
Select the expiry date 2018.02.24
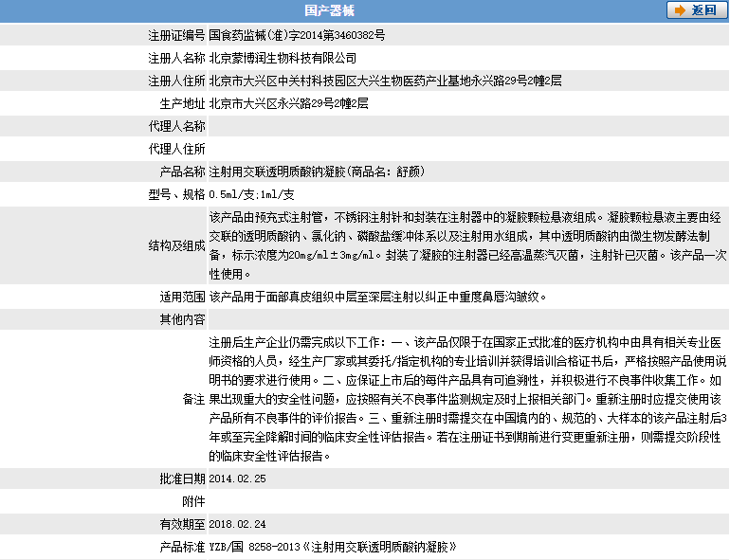[x=237, y=524]
